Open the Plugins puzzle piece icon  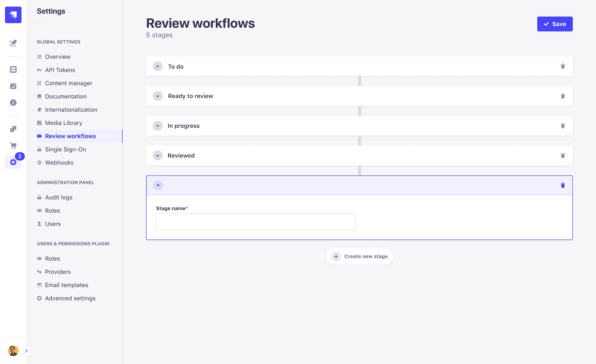click(x=13, y=129)
